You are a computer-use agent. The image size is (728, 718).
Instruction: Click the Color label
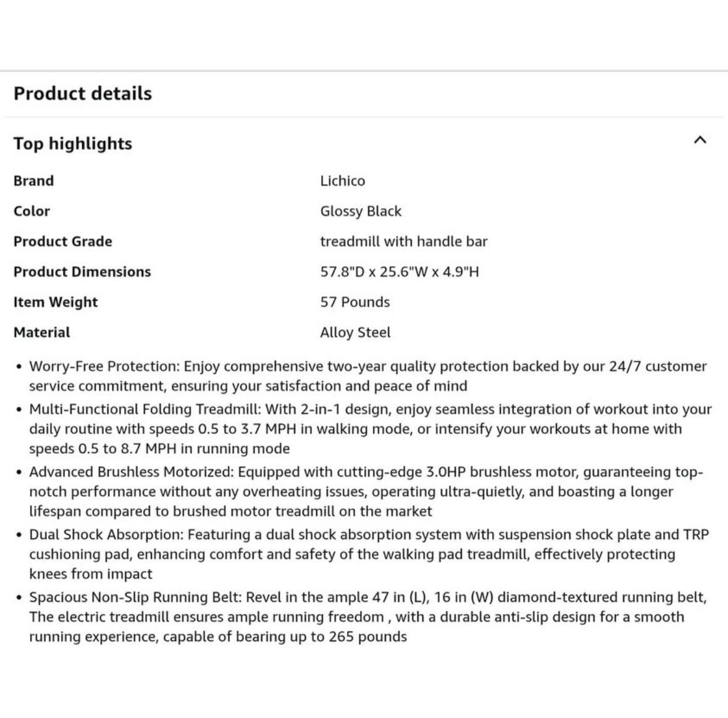[31, 211]
